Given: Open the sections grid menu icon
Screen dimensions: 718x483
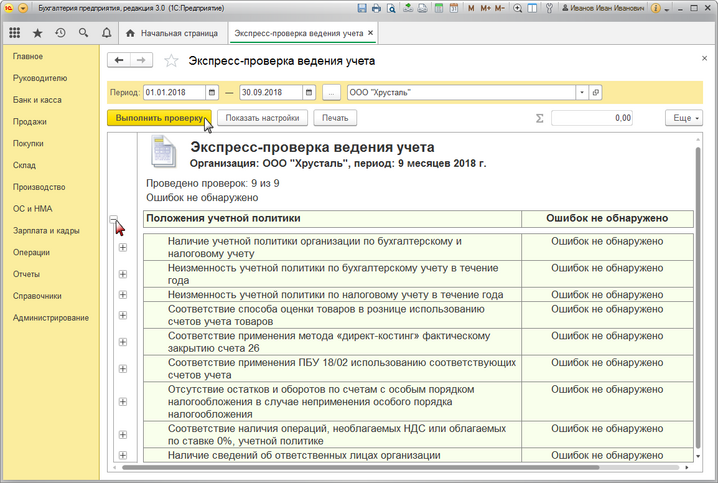Looking at the screenshot, I should (x=15, y=33).
